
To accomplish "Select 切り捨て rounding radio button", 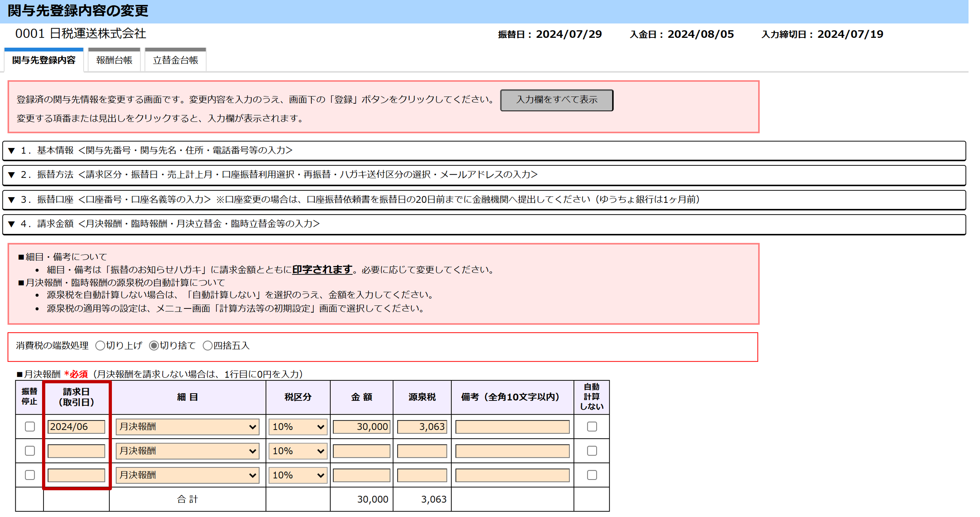I will click(x=154, y=346).
